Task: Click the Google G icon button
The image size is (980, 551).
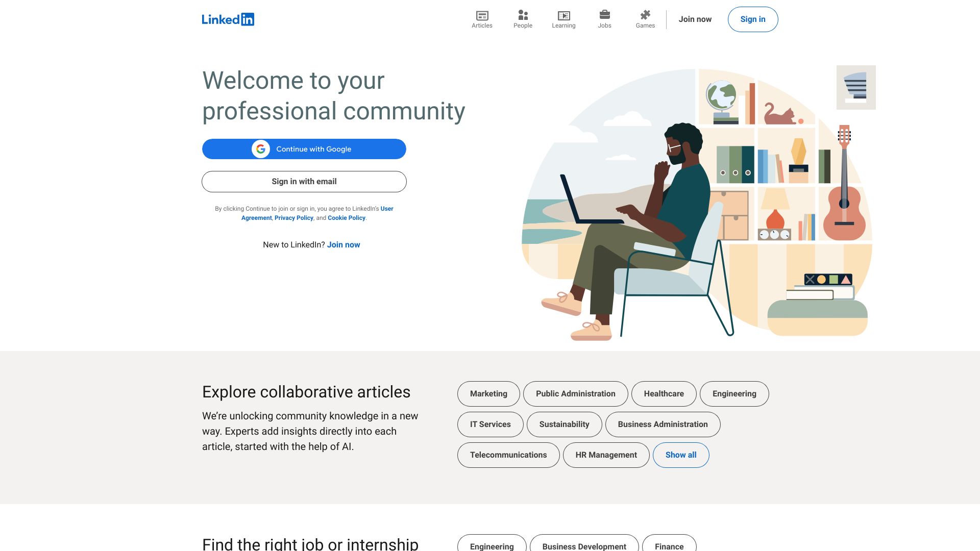Action: tap(260, 148)
